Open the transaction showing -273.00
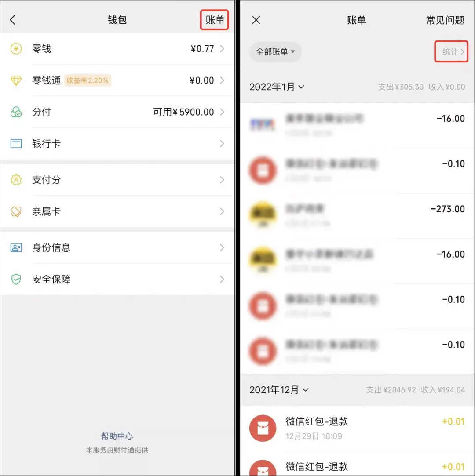The width and height of the screenshot is (475, 476). coord(358,216)
